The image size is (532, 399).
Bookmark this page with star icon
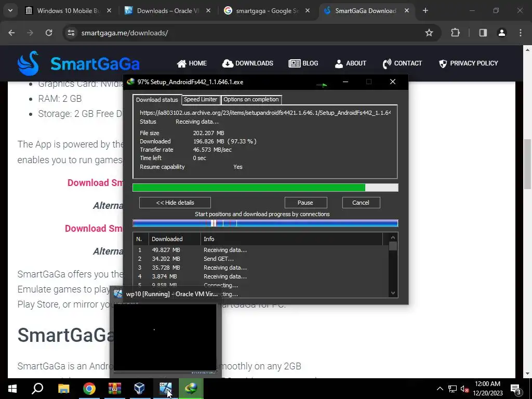coord(429,33)
